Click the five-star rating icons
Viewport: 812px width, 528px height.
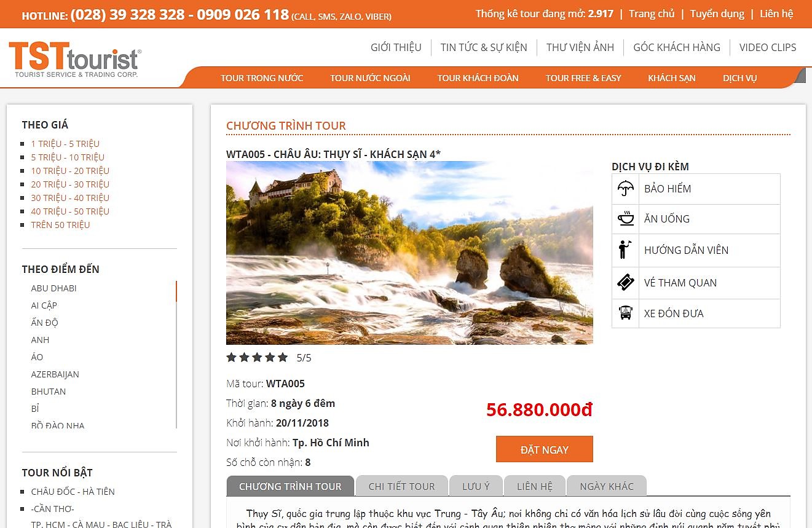click(257, 357)
